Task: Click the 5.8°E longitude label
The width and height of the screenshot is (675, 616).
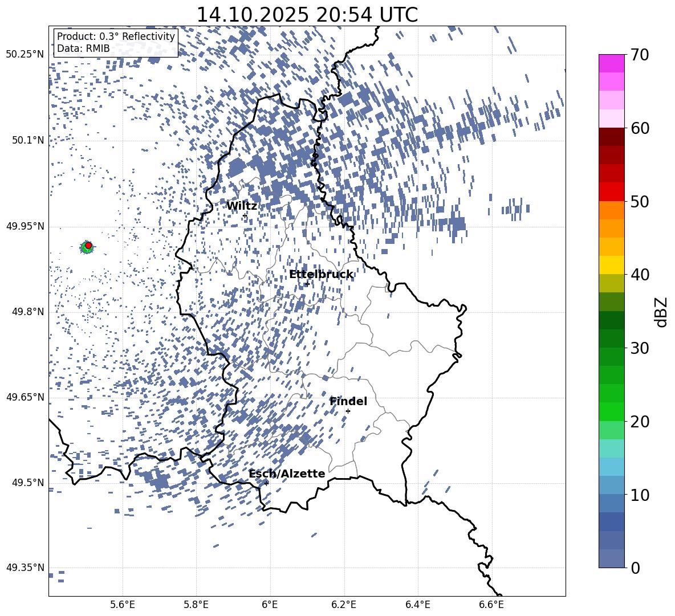Action: tap(196, 605)
